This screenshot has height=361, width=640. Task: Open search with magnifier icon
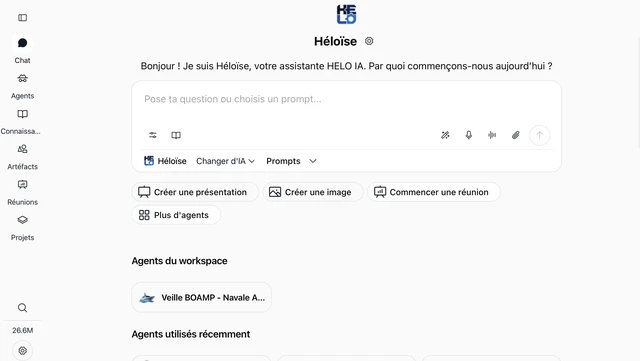pos(22,308)
